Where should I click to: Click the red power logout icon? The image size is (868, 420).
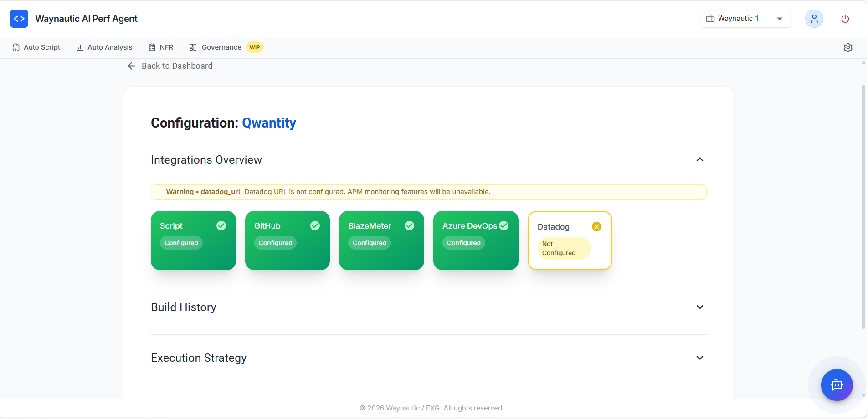845,19
